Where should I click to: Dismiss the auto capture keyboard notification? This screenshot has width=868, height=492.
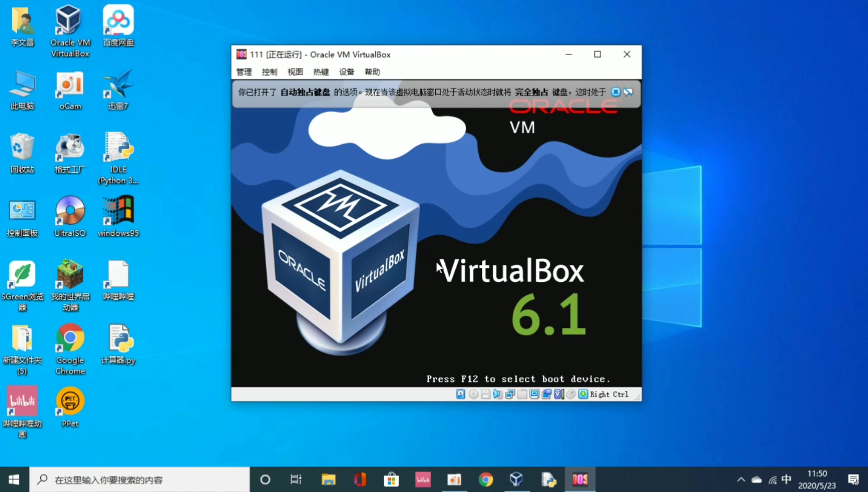(616, 91)
